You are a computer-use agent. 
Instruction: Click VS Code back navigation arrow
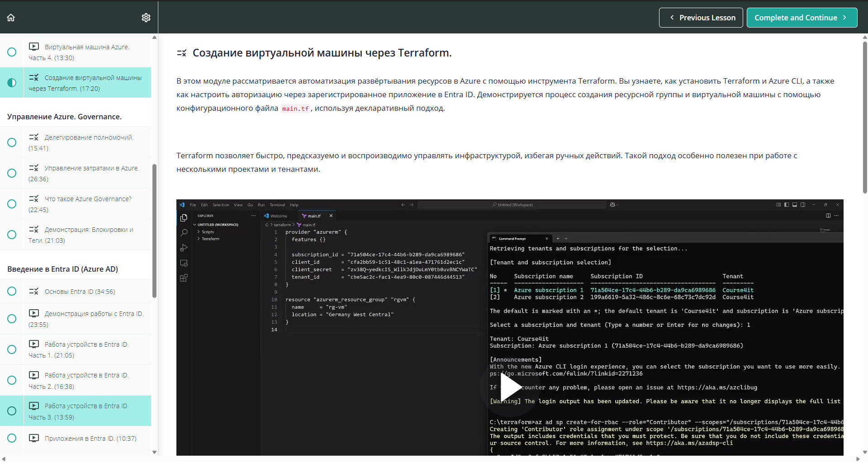(x=403, y=205)
